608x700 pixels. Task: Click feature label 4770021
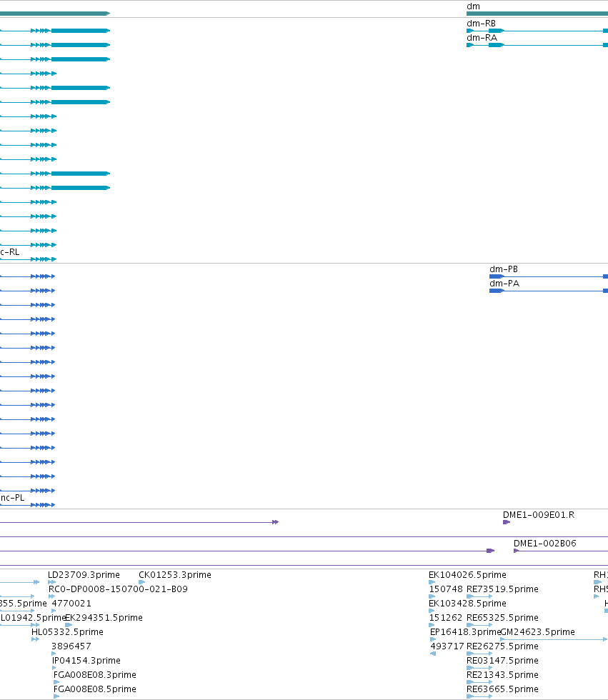71,603
